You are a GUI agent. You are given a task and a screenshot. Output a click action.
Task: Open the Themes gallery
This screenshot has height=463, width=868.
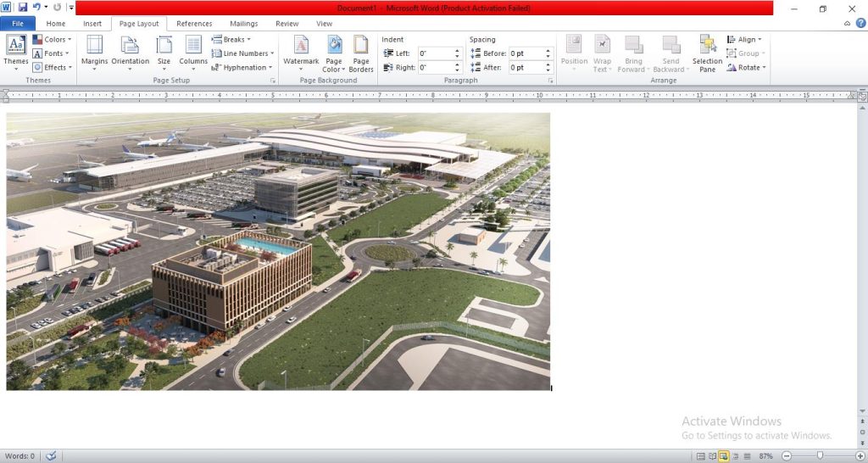click(16, 53)
